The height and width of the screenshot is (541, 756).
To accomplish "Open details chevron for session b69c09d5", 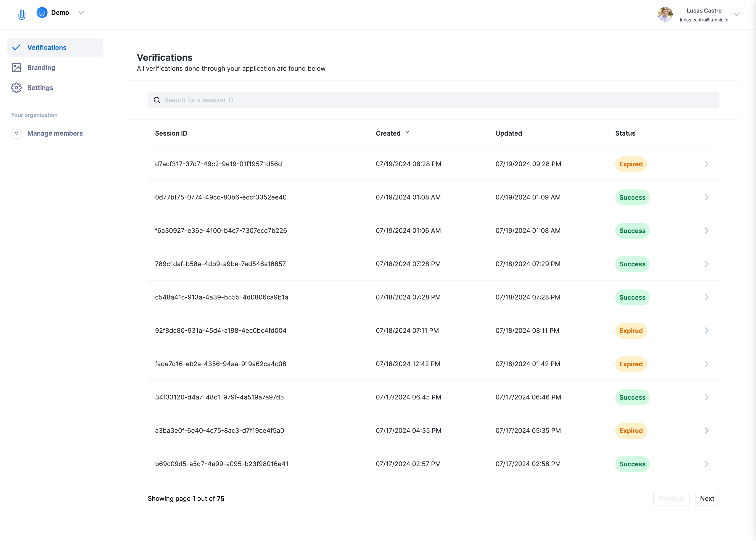I will click(706, 464).
